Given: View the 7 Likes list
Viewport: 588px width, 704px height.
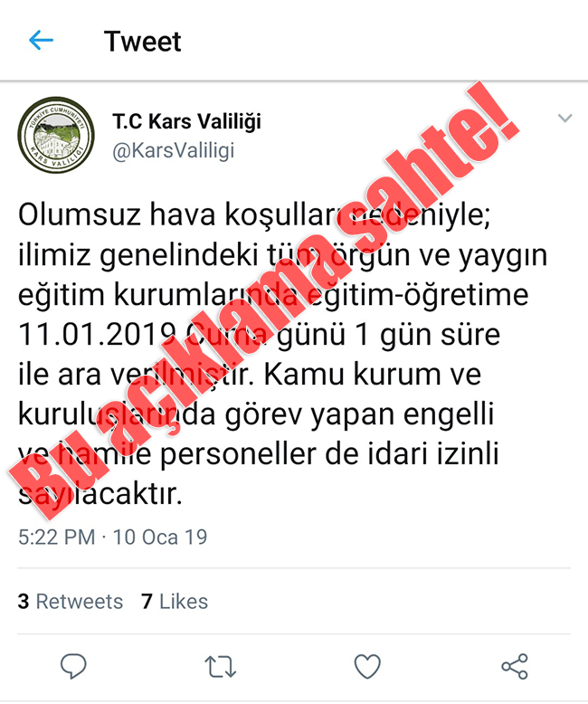Looking at the screenshot, I should [175, 601].
